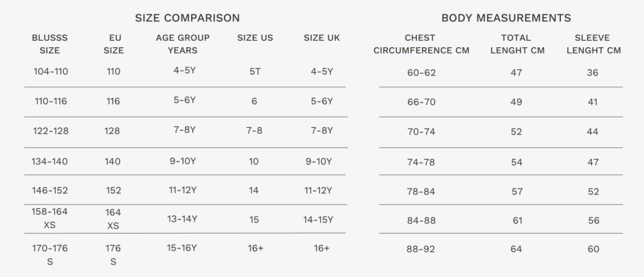Viewport: 644px width, 277px height.
Task: Select the 158-164 XS Blusss size cell
Action: click(50, 218)
